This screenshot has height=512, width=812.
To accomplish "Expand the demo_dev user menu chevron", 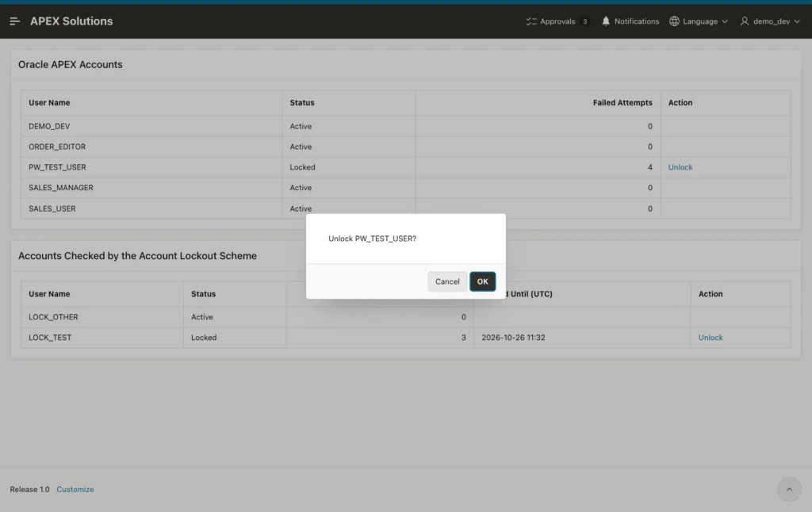I will tap(796, 21).
